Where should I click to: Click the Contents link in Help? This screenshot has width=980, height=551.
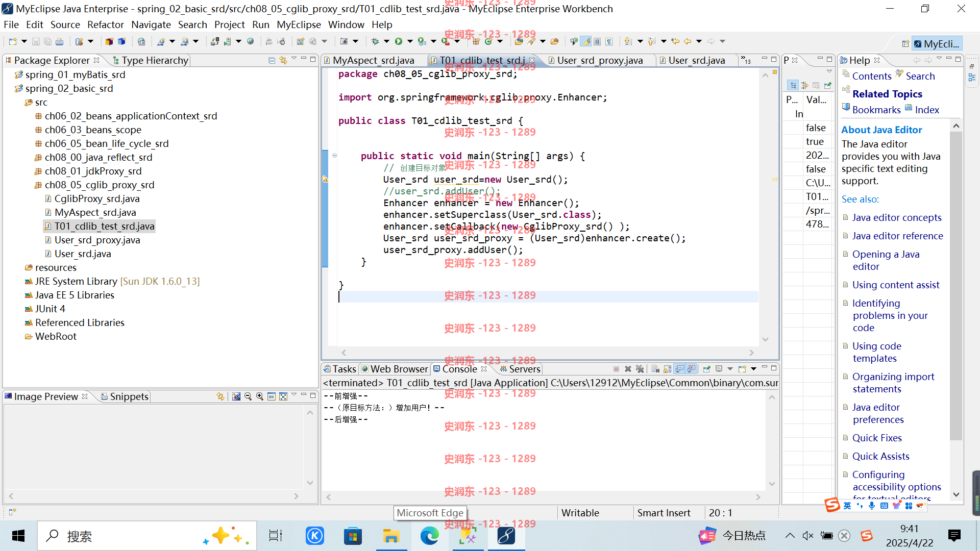tap(872, 76)
